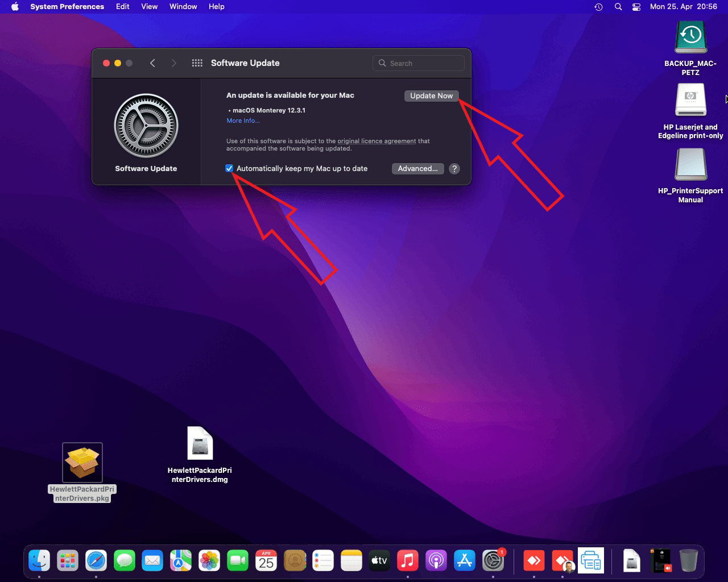Click System Preferences Dock icon with badge
Image resolution: width=728 pixels, height=582 pixels.
493,561
